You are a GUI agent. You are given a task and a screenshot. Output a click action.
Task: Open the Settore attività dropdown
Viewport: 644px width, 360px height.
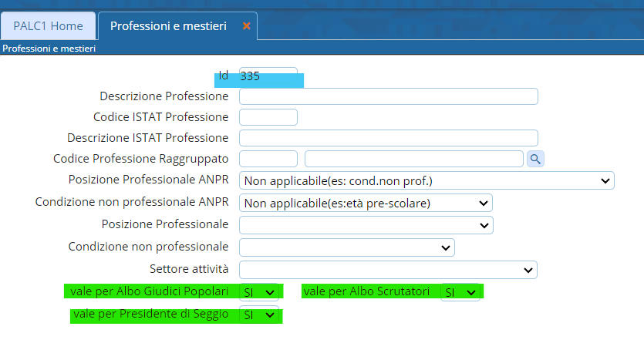click(388, 270)
